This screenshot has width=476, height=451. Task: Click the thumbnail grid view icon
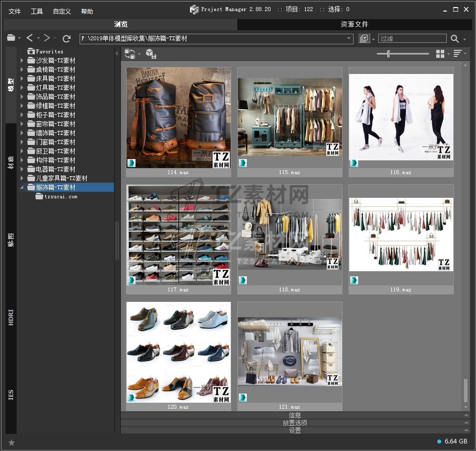[x=440, y=54]
